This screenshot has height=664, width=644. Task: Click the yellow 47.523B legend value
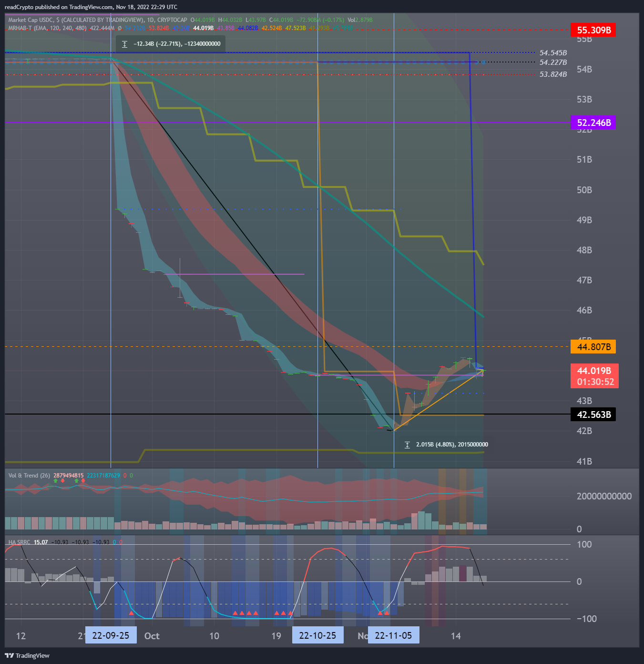(x=296, y=28)
